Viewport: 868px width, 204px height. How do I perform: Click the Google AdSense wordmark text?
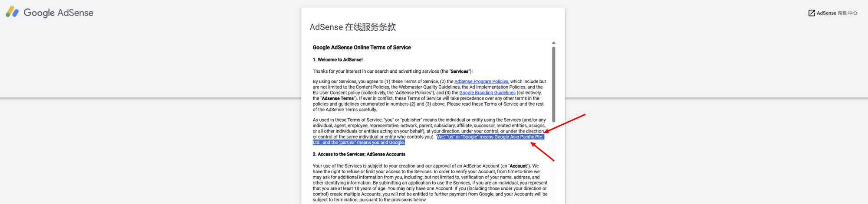(x=58, y=13)
